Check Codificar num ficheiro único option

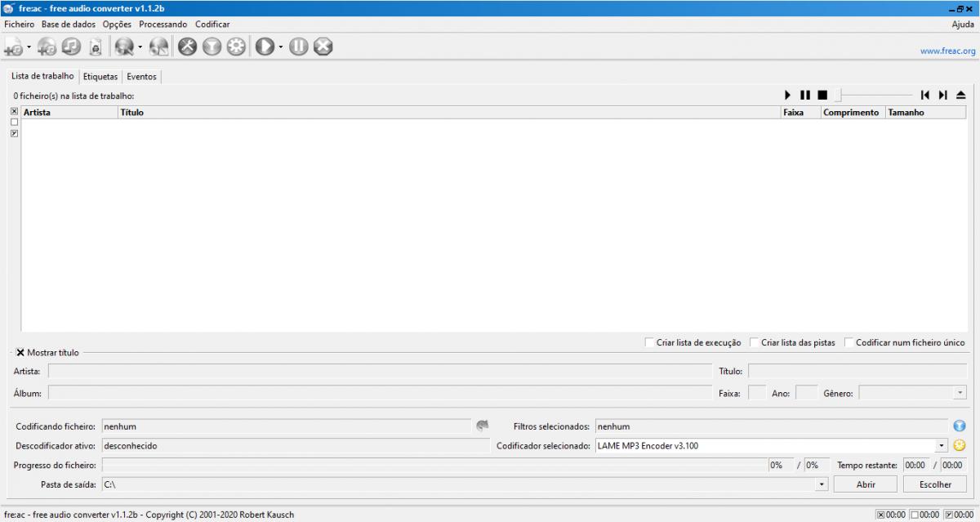coord(849,342)
